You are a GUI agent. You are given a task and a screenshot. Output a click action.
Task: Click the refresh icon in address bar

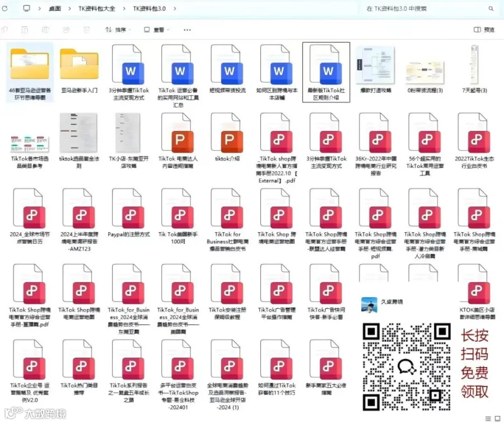[5, 8]
